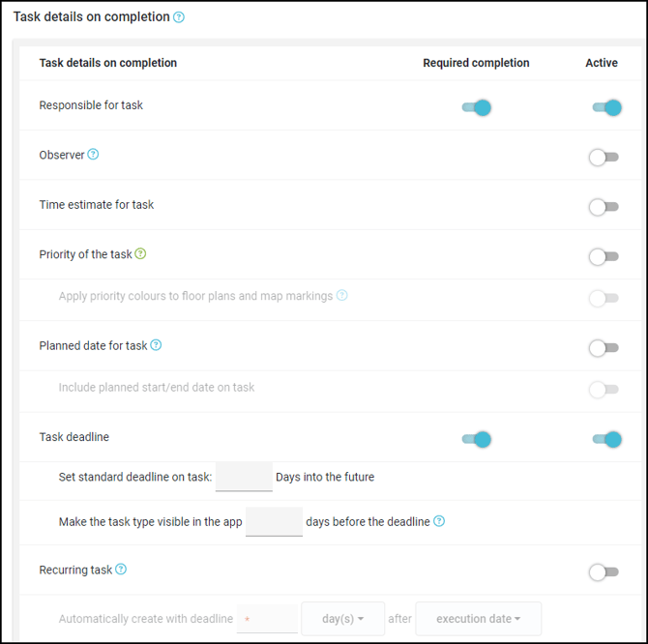The width and height of the screenshot is (648, 644).
Task: Enable the Observer Active toggle
Action: 604,157
